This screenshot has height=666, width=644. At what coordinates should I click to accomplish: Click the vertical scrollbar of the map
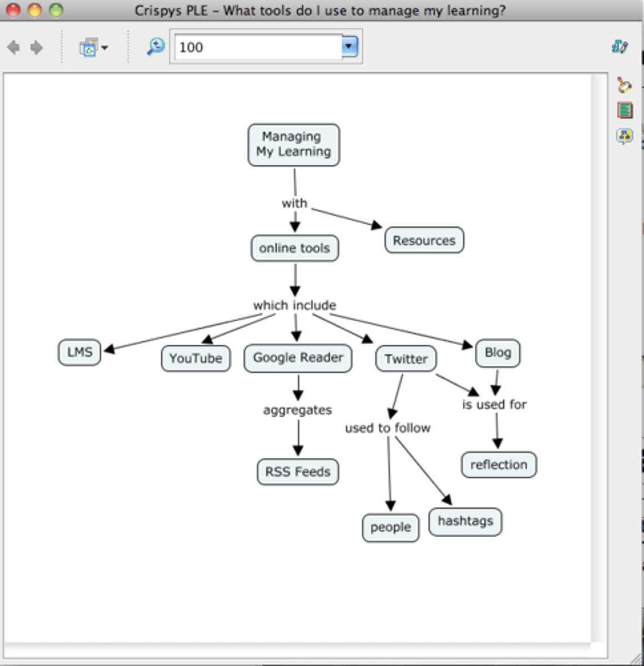coord(599,358)
